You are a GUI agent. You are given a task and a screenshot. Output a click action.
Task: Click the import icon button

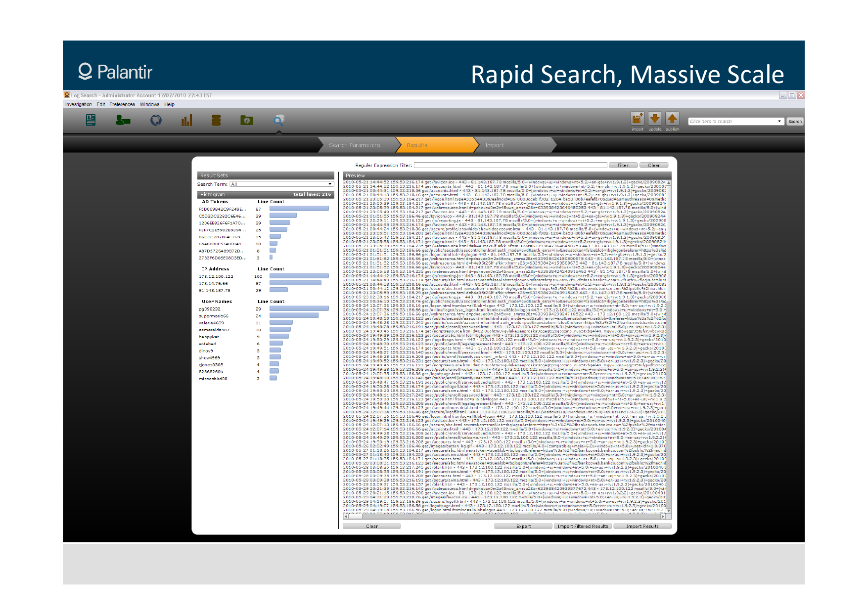(x=637, y=119)
